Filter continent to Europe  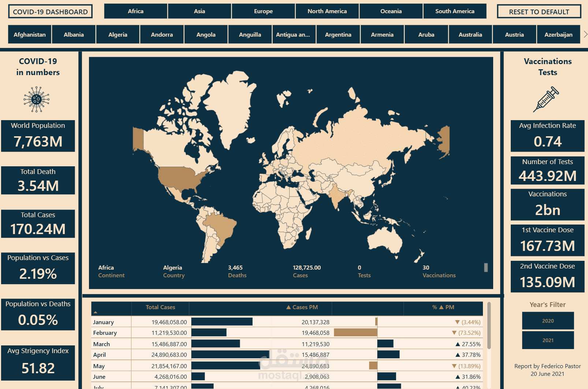263,11
